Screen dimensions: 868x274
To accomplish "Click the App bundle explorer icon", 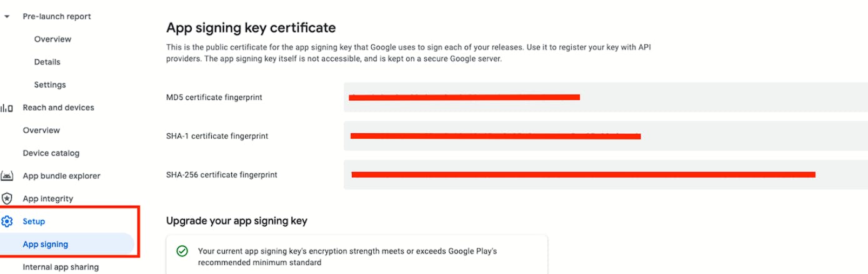I will tap(7, 176).
